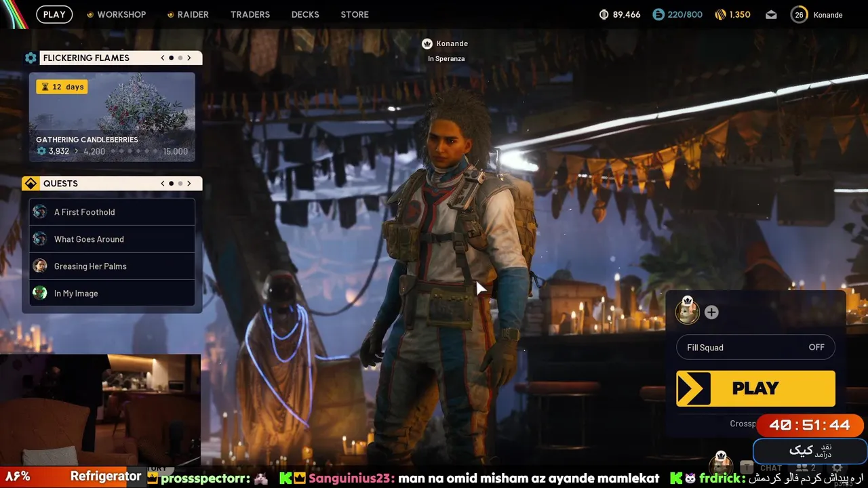The height and width of the screenshot is (488, 868).
Task: Click the Konande player nameplate above character
Action: [x=452, y=43]
